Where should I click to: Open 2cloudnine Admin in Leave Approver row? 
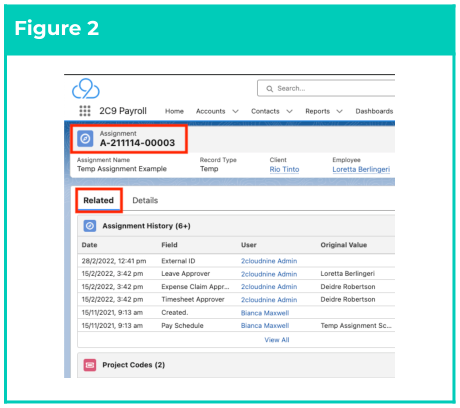[x=269, y=274]
